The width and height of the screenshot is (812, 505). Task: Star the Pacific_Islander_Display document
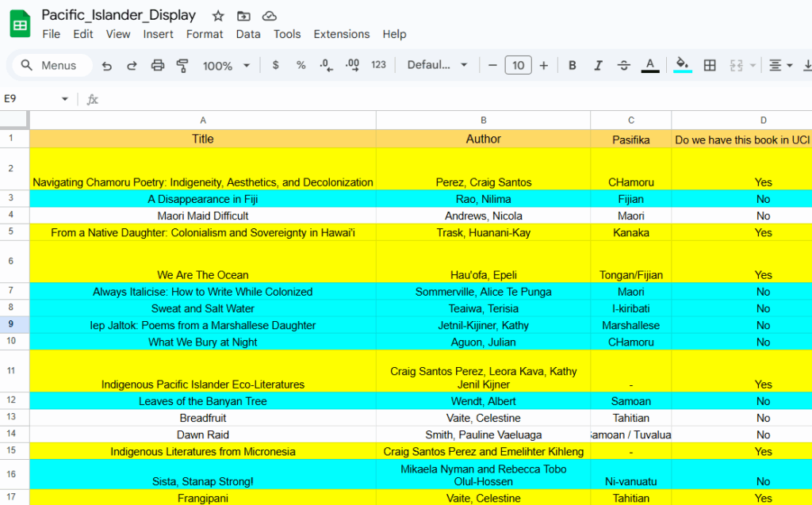tap(218, 16)
